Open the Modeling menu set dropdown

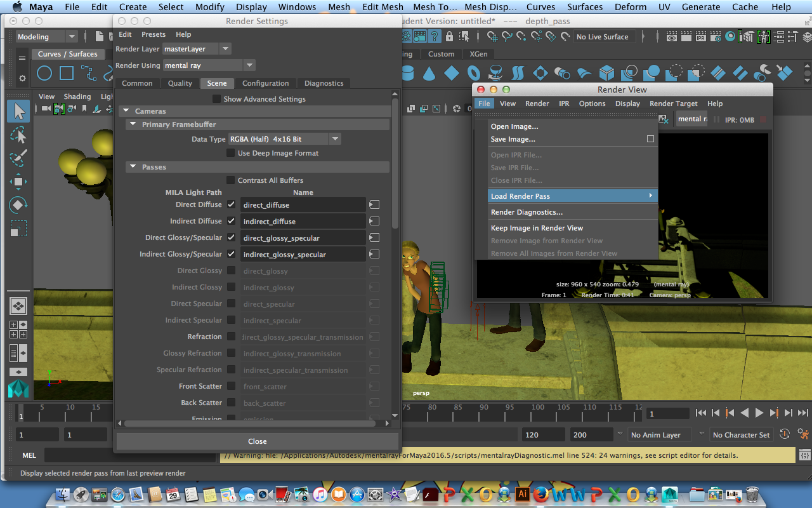47,37
